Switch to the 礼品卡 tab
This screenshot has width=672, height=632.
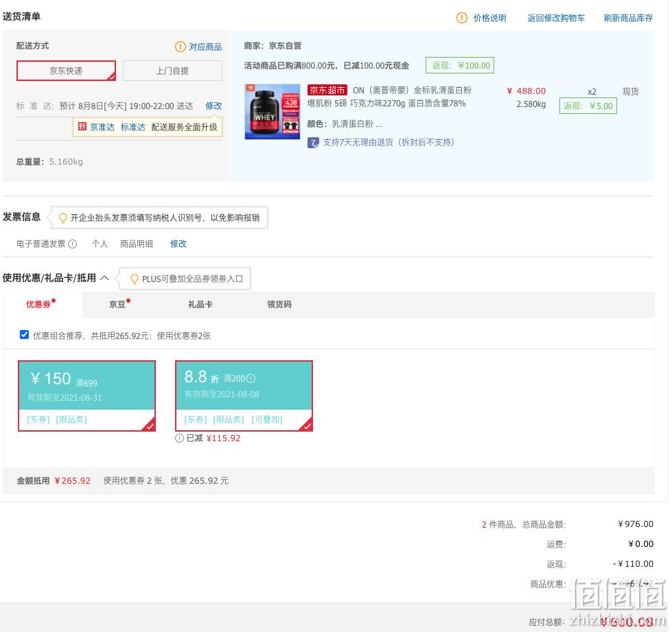point(200,304)
